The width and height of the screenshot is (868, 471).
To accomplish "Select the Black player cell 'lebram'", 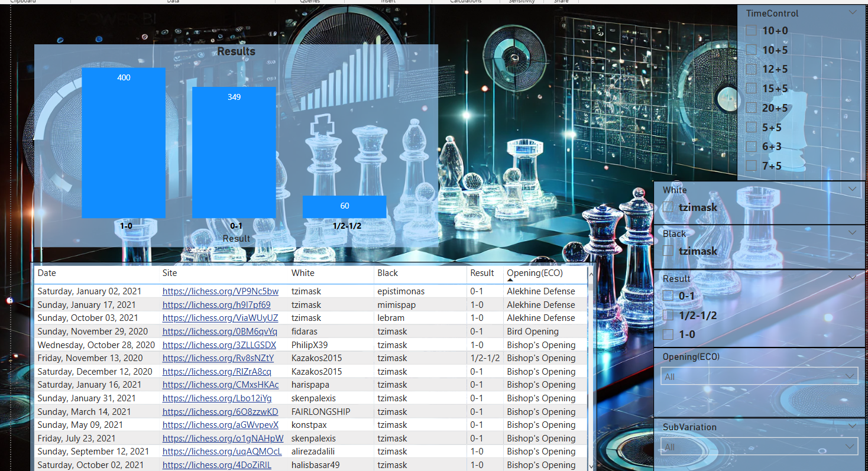I will (392, 318).
